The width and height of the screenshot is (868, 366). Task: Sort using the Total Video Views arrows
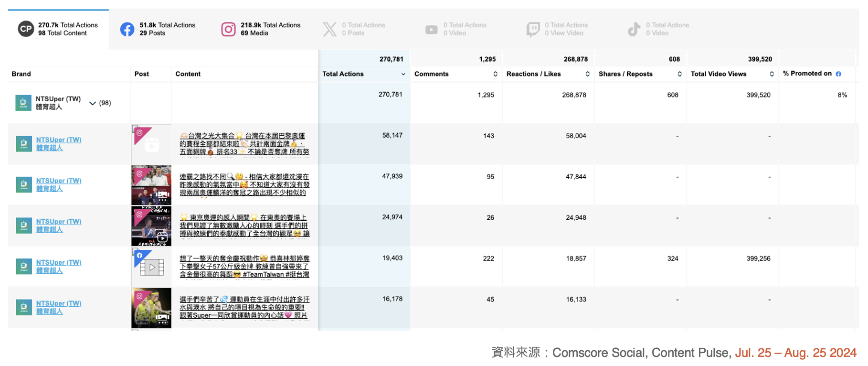click(x=772, y=74)
